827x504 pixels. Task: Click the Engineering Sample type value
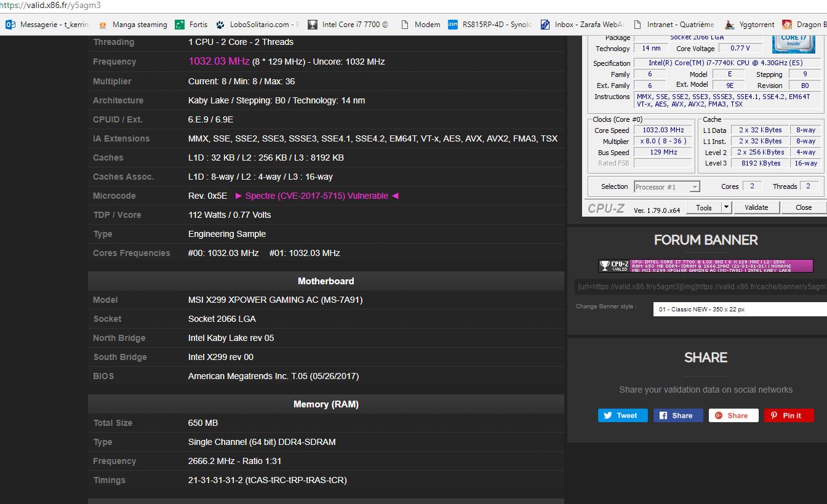(227, 234)
